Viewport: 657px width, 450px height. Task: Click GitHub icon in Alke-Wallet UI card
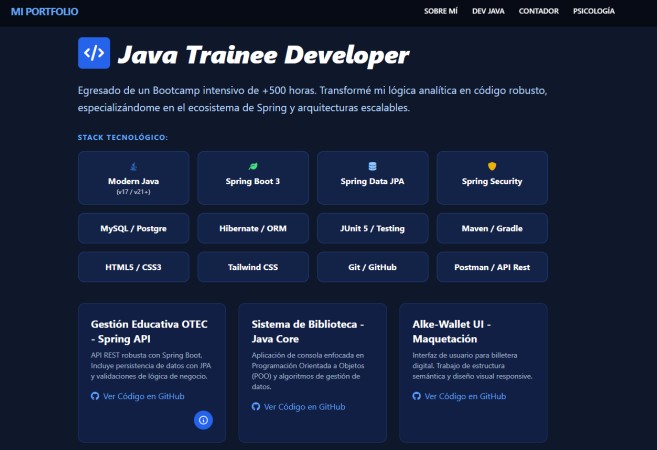[416, 396]
